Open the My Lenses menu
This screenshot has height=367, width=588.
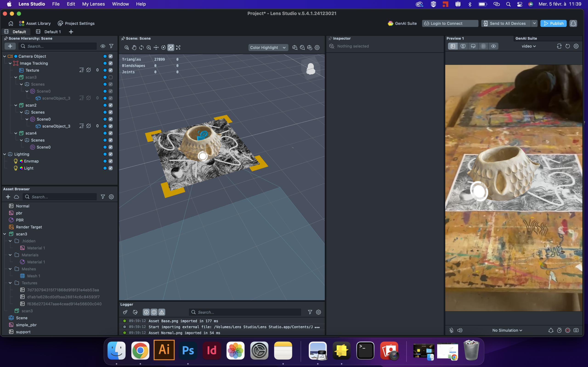[93, 4]
